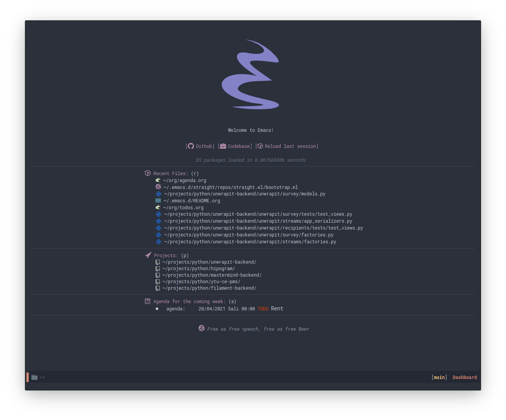Click the Projects rocket icon

148,255
